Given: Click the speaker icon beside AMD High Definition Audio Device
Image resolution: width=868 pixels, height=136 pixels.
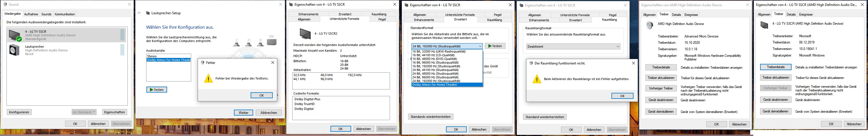Looking at the screenshot, I should point(649,25).
